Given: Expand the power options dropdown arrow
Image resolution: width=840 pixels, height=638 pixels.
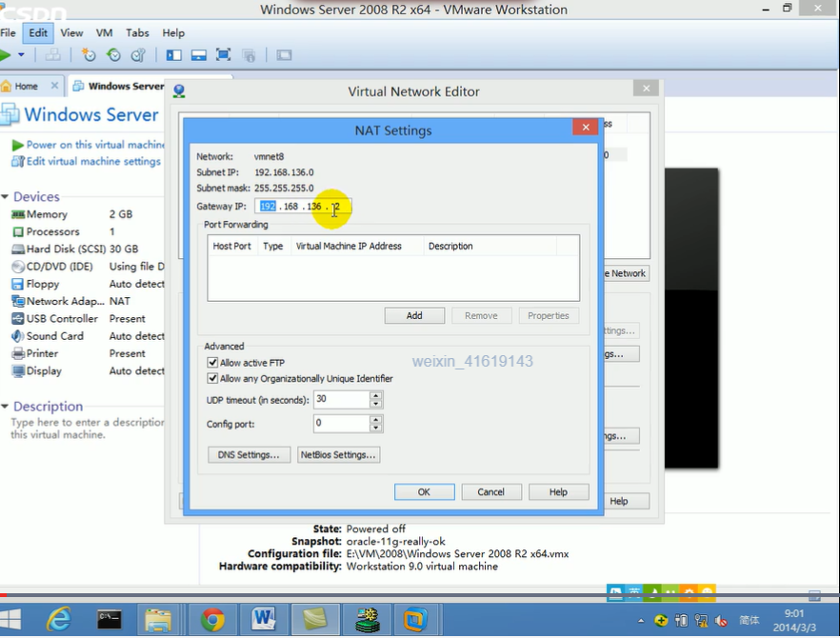Looking at the screenshot, I should coord(21,54).
